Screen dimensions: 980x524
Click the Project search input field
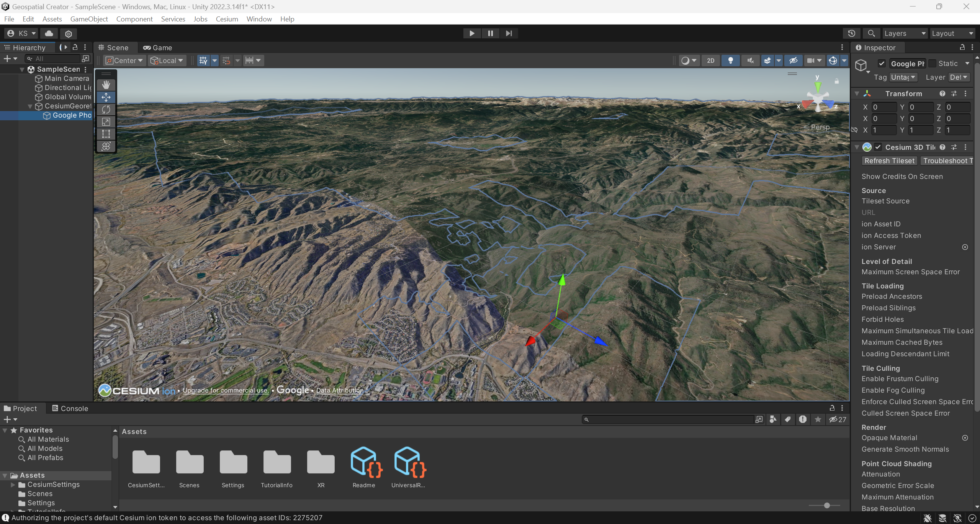pyautogui.click(x=669, y=419)
